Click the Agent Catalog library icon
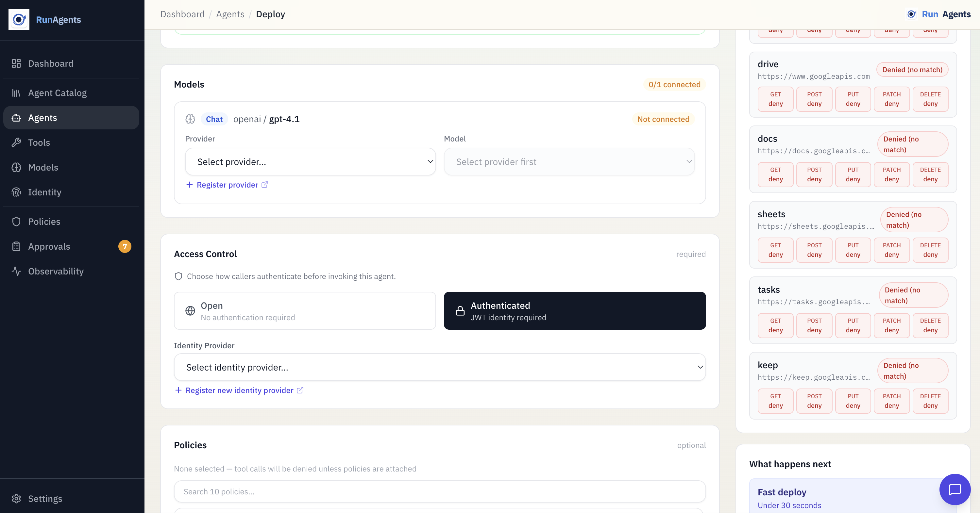Viewport: 980px width, 513px height. point(16,93)
